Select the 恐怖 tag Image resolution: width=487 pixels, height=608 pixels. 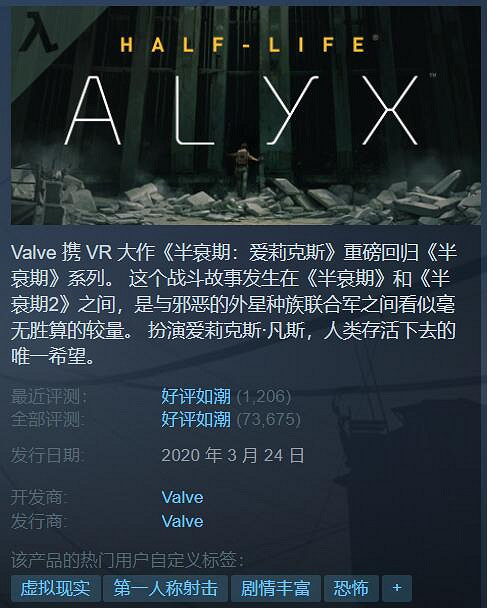[351, 588]
